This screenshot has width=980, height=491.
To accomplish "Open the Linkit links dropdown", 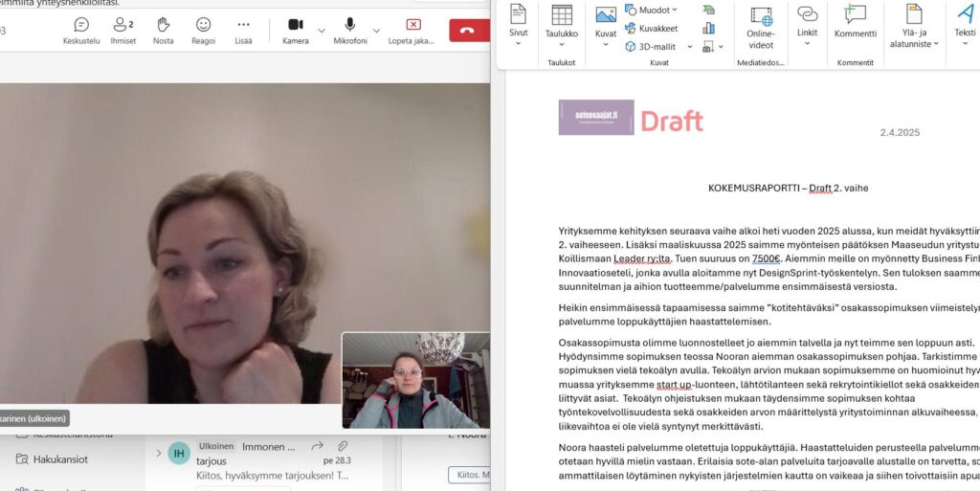I will [x=807, y=26].
